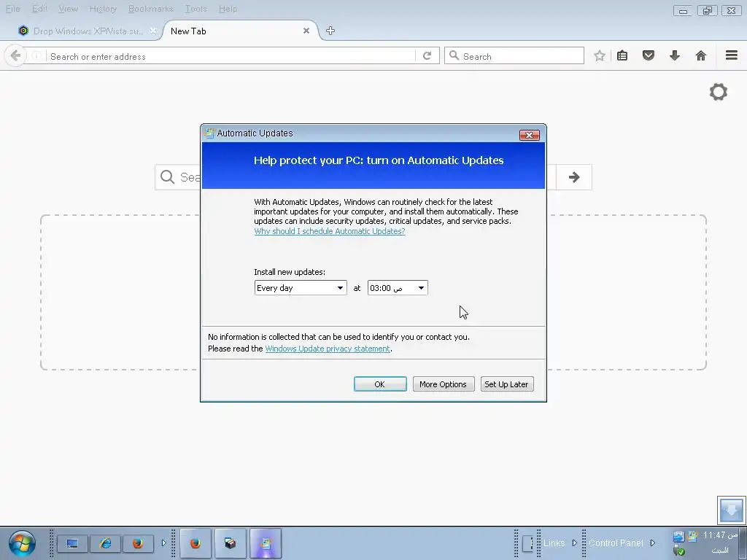Close the Automatic Updates dialog
The height and width of the screenshot is (560, 747).
[530, 135]
